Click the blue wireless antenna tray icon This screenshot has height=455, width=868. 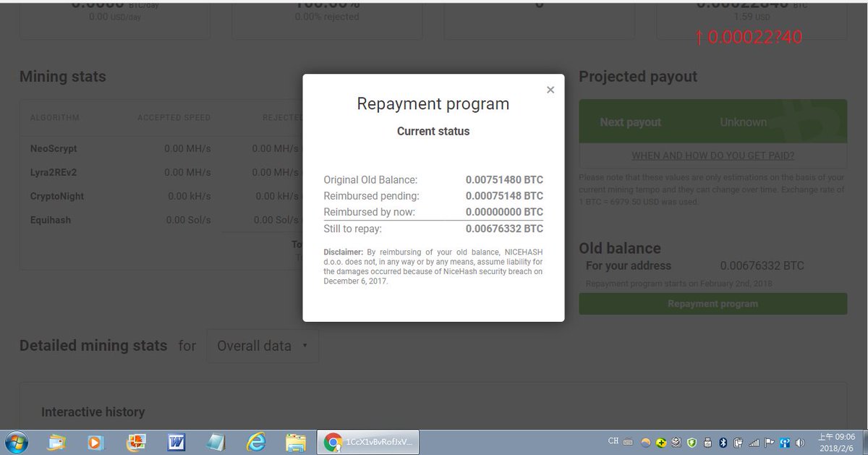coord(785,443)
